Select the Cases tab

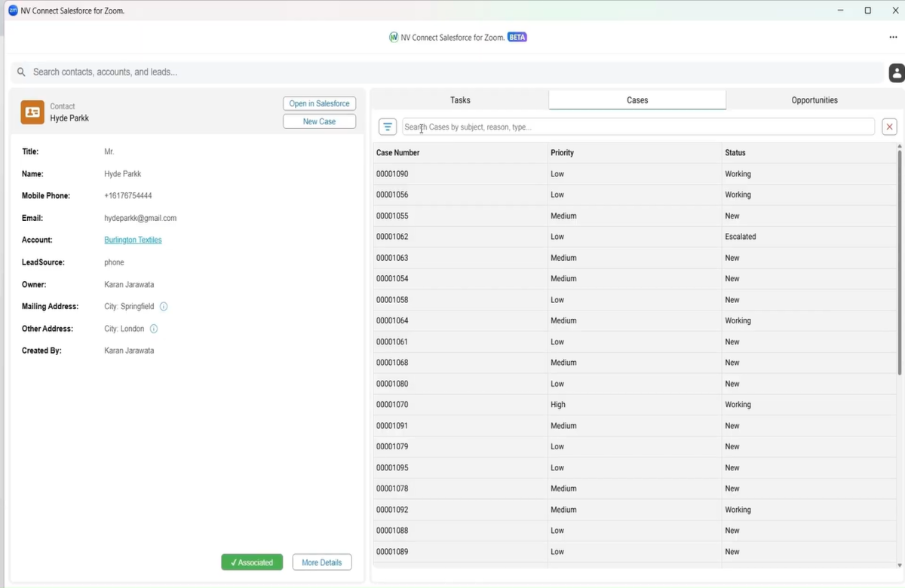point(637,100)
